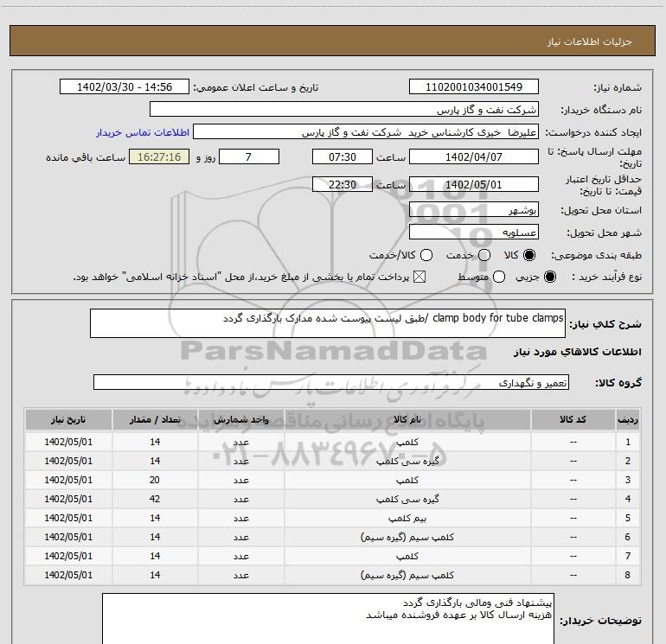Click the buyer organization field شرکت نفت و گاز پارس
Image resolution: width=666 pixels, height=644 pixels.
344,110
